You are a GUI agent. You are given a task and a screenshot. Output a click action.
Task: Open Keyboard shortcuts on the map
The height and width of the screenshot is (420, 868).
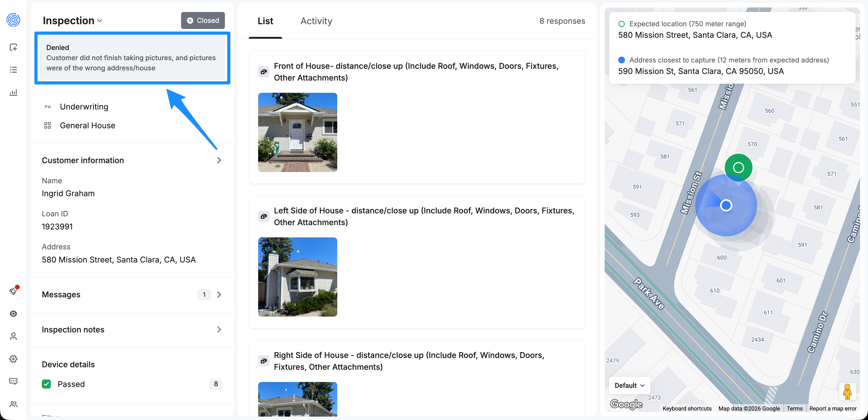[x=687, y=408]
